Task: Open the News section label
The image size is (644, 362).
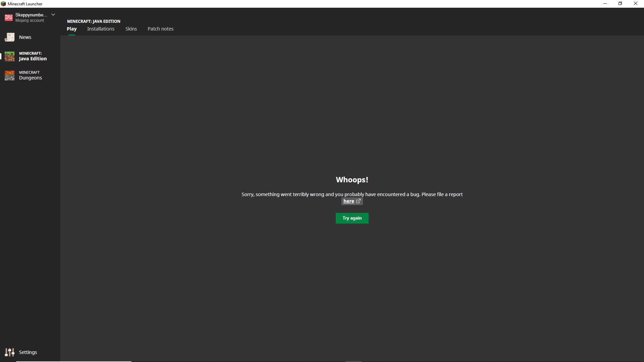Action: click(25, 37)
